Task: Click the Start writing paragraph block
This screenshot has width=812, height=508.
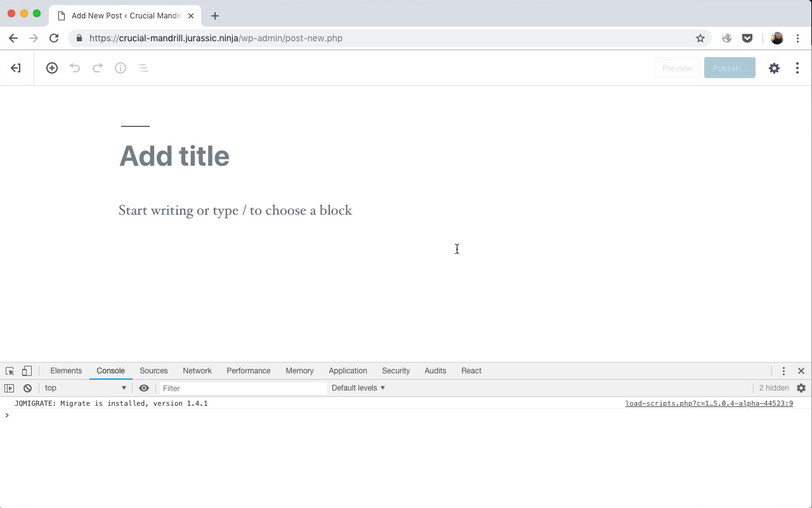Action: coord(235,210)
